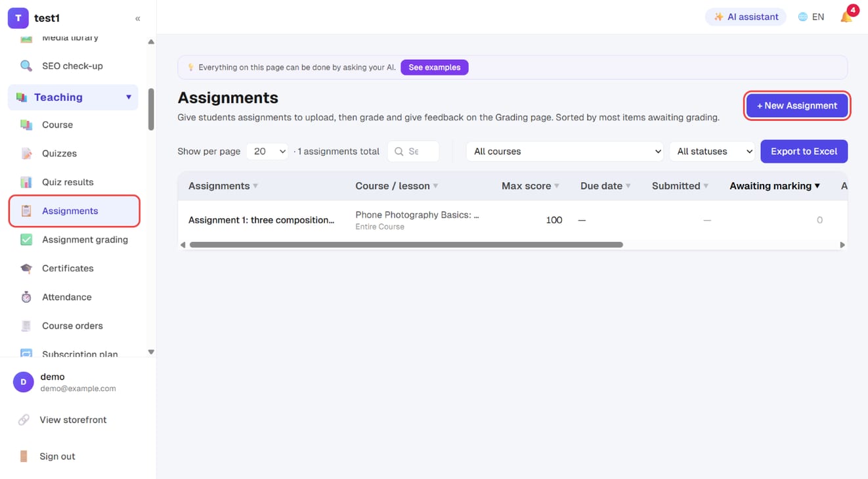Image resolution: width=868 pixels, height=479 pixels.
Task: Sort by the Due date column
Action: (x=605, y=186)
